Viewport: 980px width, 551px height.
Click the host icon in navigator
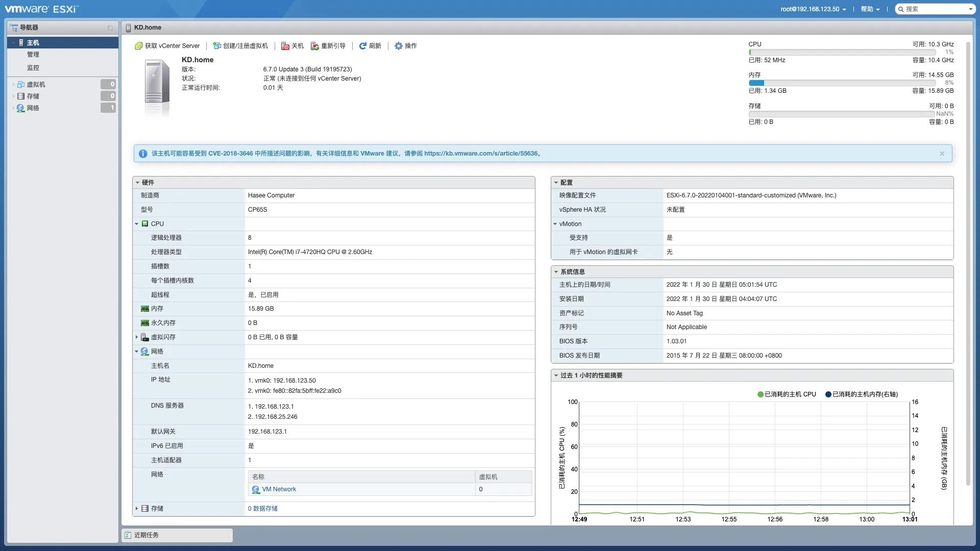(x=21, y=43)
